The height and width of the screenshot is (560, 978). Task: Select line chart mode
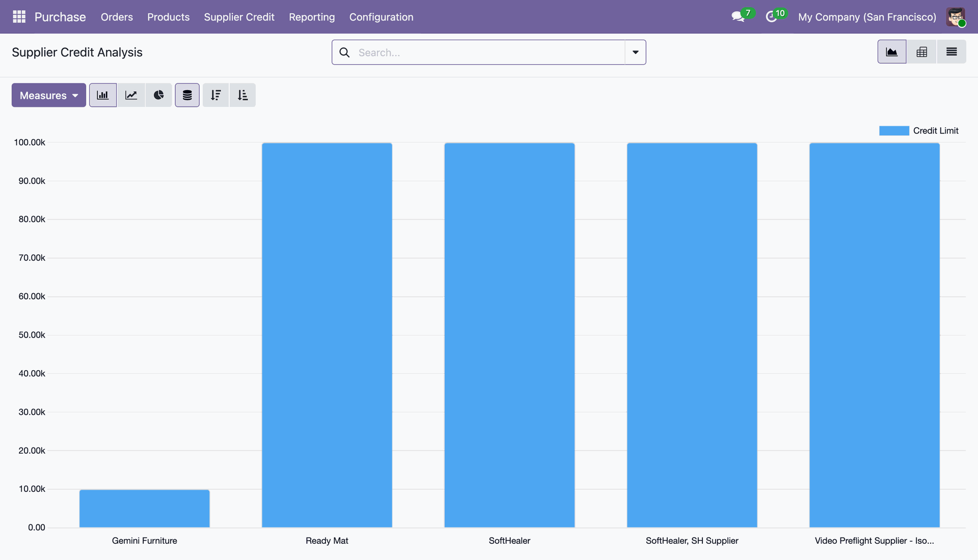[131, 95]
